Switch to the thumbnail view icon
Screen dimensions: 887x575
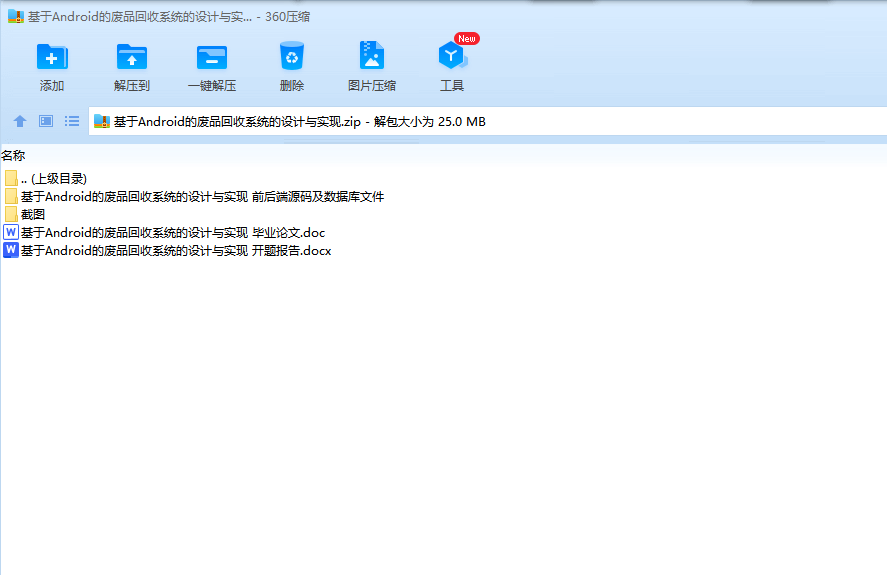tap(46, 121)
